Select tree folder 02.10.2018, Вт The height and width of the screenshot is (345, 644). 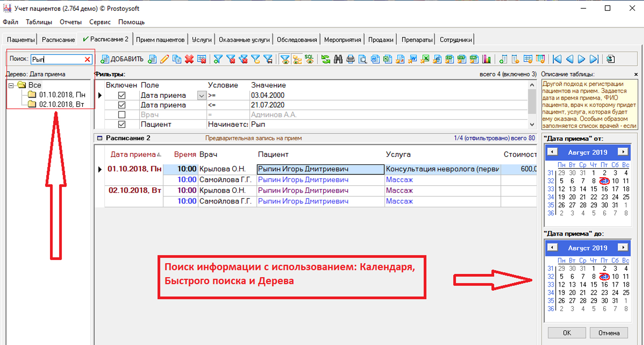(62, 105)
